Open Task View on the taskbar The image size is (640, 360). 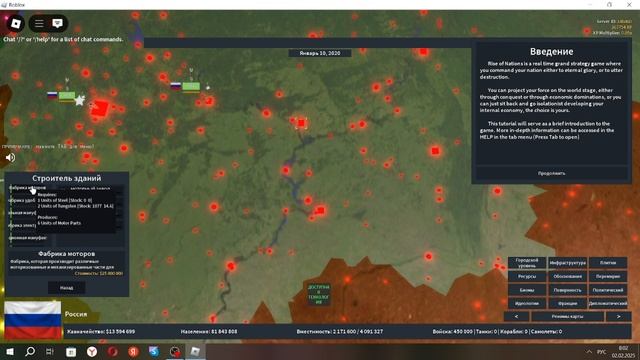pos(50,351)
